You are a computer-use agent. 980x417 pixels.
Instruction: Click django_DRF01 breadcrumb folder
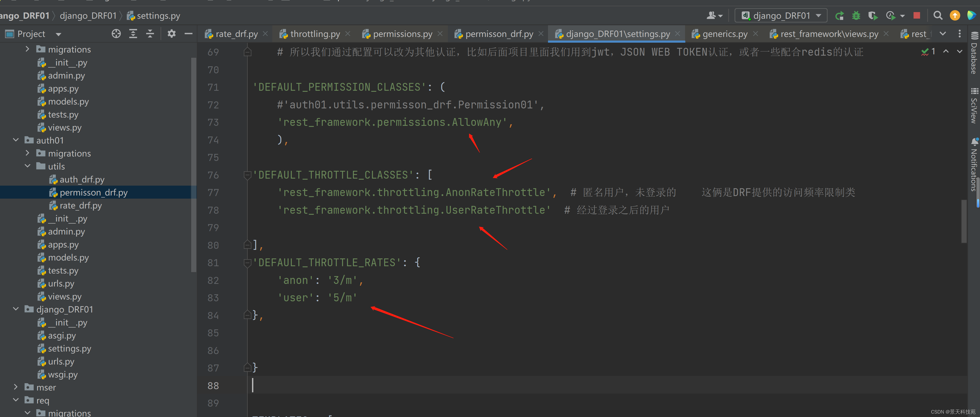(88, 16)
